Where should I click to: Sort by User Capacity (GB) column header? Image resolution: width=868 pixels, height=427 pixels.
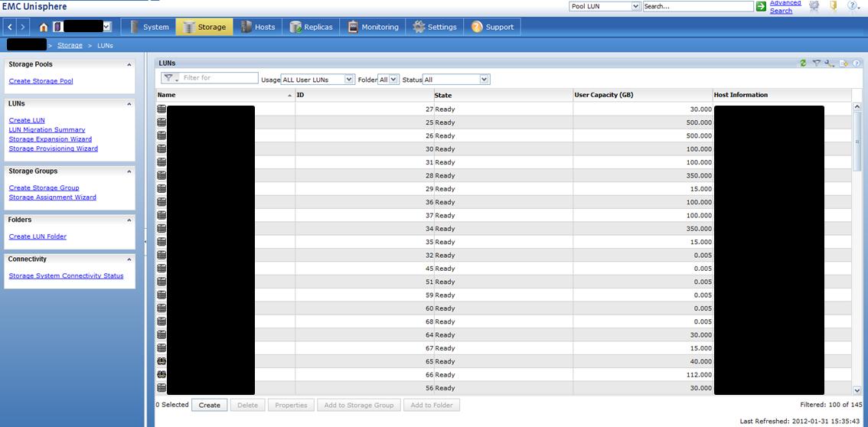[643, 95]
